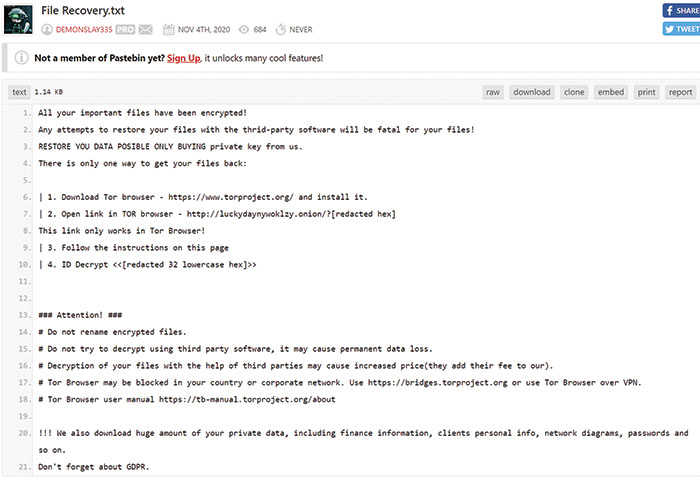Print the paste
700x479 pixels.
(646, 92)
